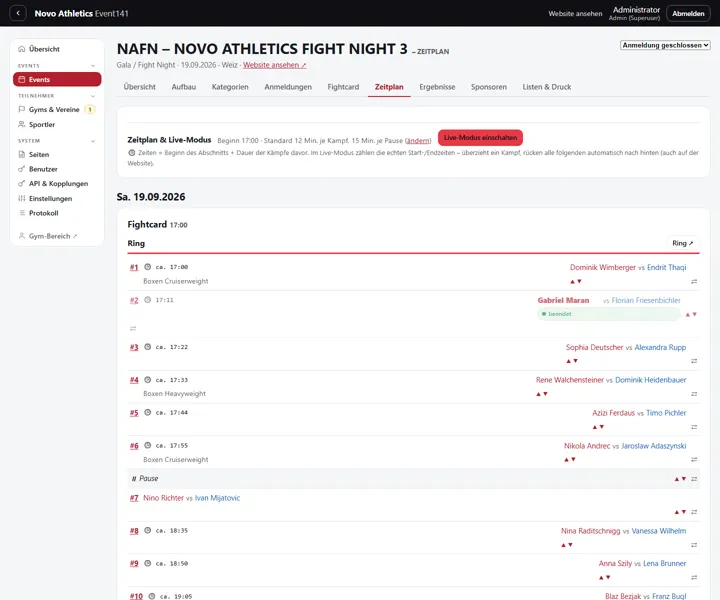
Task: Click swap icon for fight #9
Action: [694, 578]
